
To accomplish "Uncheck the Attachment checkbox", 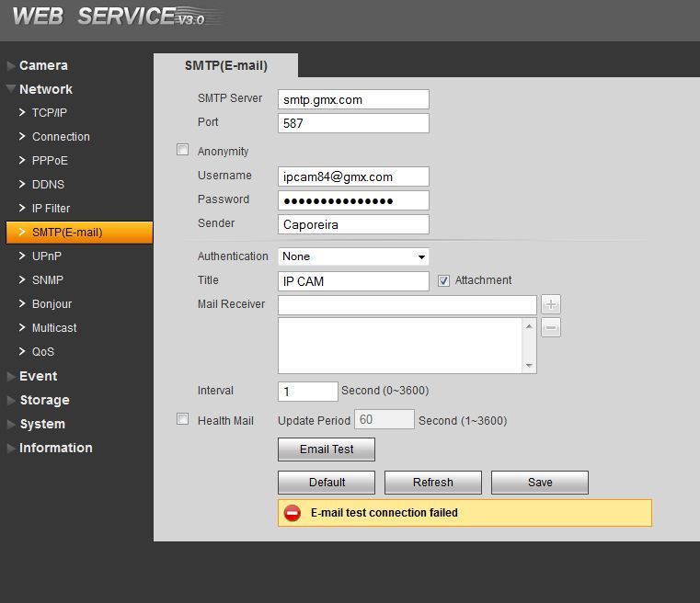I will 443,280.
